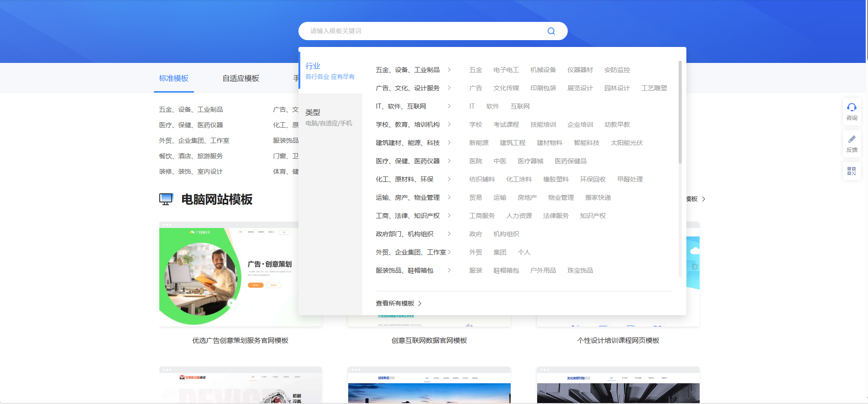The image size is (868, 404).
Task: Select the 标准模板 tab
Action: [173, 78]
